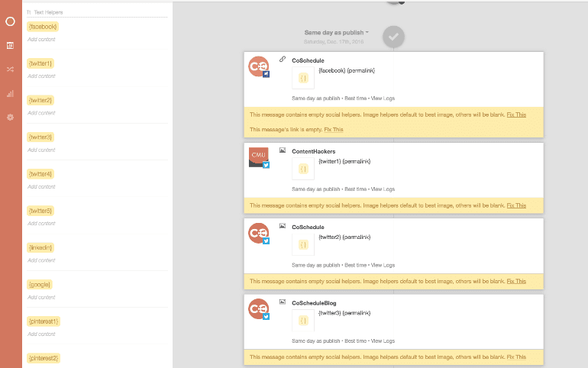
Task: Select the {google} text helper tag
Action: 40,285
